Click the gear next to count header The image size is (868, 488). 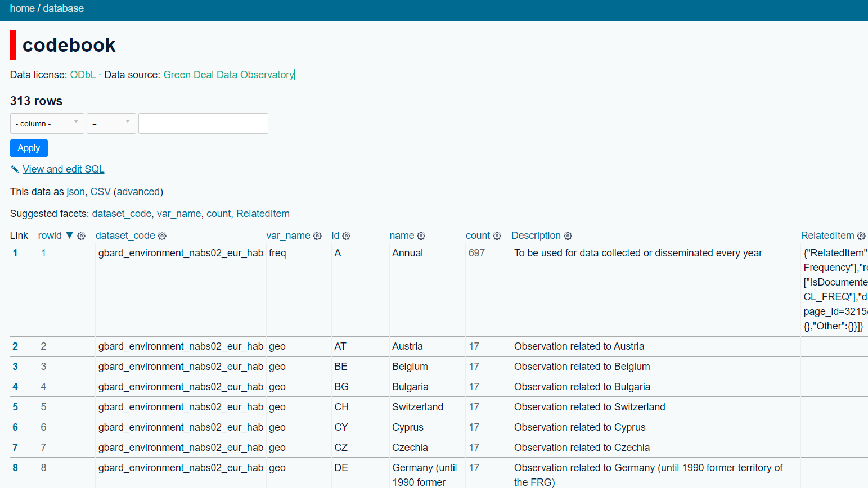point(497,236)
